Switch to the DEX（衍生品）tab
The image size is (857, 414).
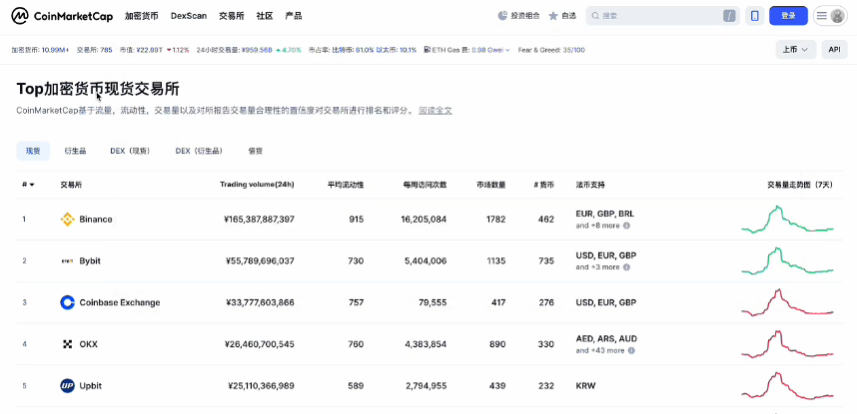pyautogui.click(x=199, y=151)
